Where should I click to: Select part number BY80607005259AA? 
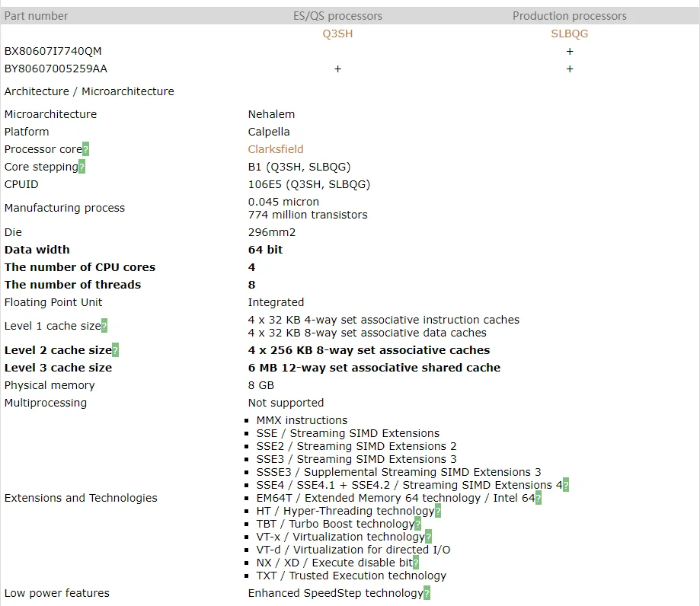[x=56, y=69]
